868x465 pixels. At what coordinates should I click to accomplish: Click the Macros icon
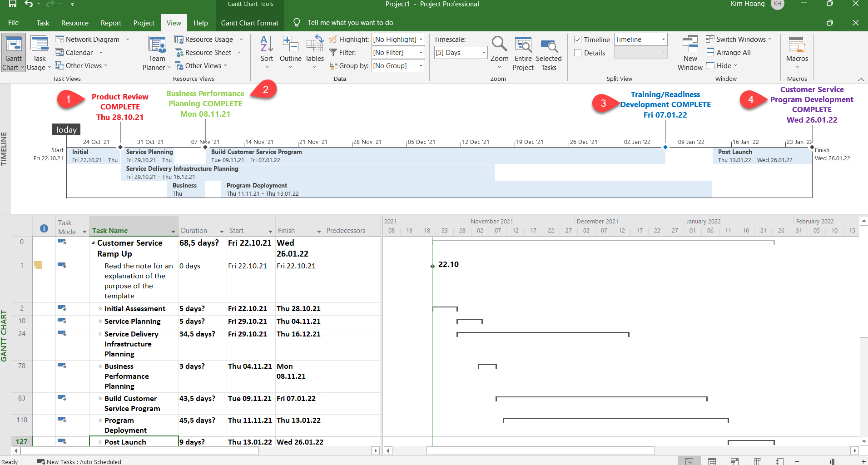[x=797, y=45]
